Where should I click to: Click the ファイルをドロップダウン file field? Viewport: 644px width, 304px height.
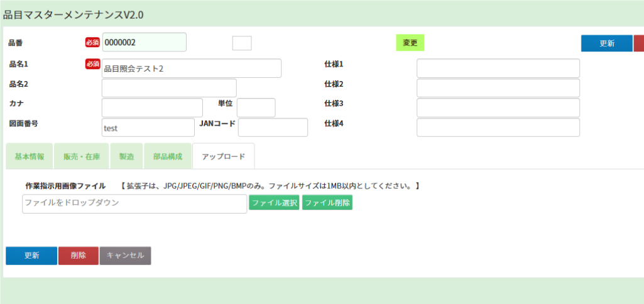coord(134,204)
